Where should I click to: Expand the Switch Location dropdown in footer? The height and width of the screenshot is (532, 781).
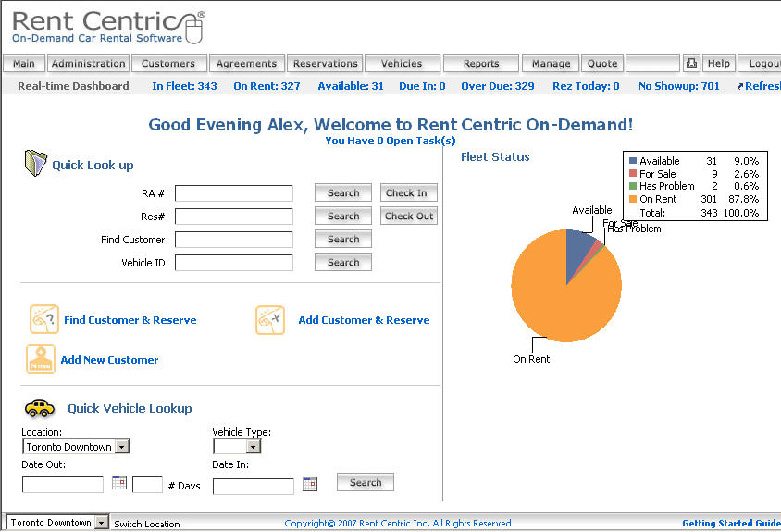(x=102, y=522)
